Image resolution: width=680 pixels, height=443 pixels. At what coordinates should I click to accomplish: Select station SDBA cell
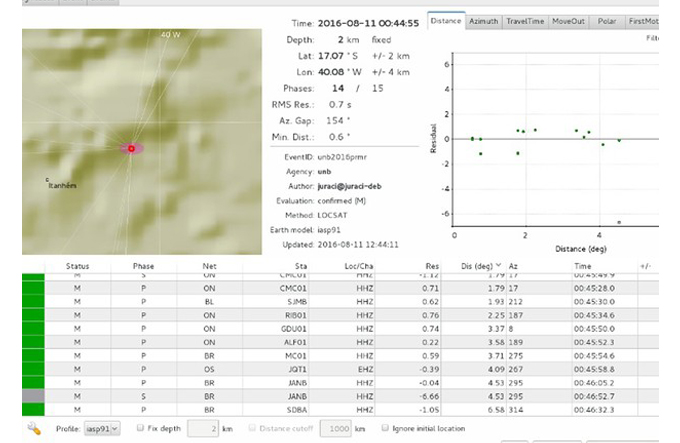tap(297, 410)
